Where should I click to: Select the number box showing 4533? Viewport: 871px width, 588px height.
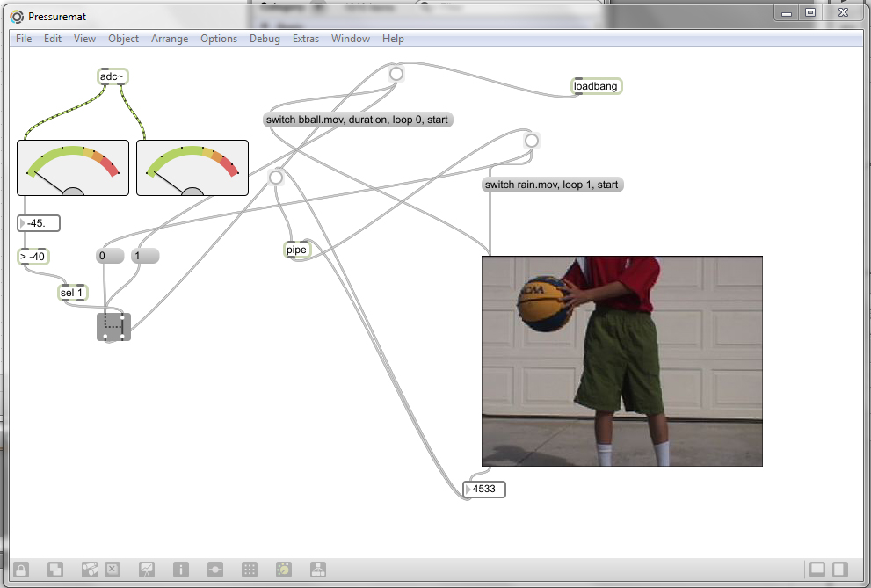(x=487, y=489)
